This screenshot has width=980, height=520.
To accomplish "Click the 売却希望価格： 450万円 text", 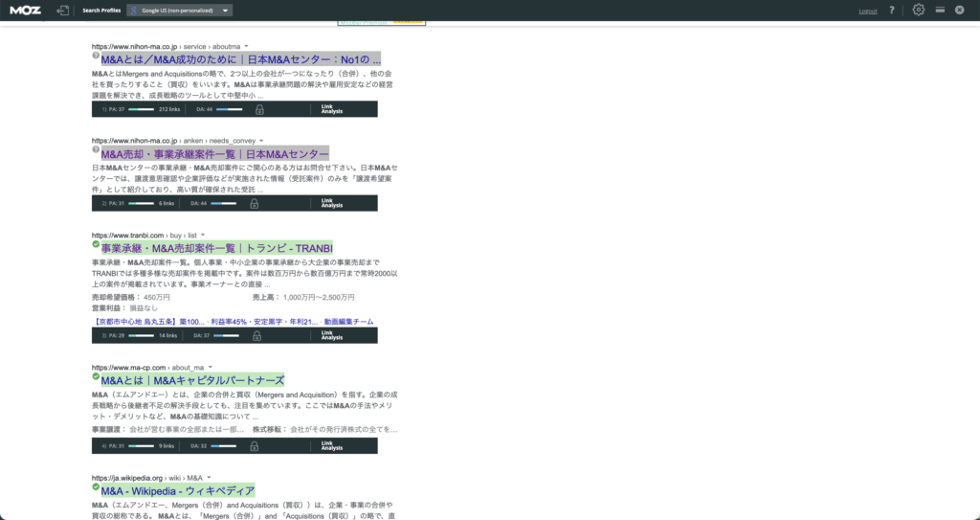I will click(130, 297).
